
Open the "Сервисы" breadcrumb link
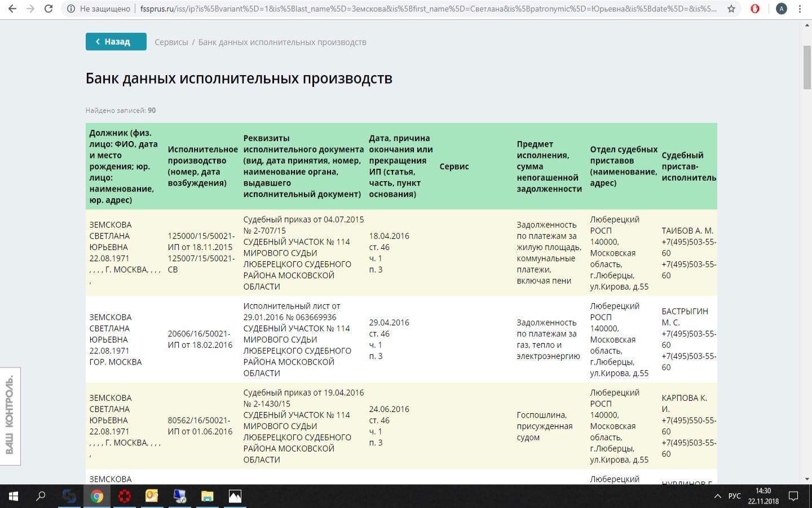(171, 42)
